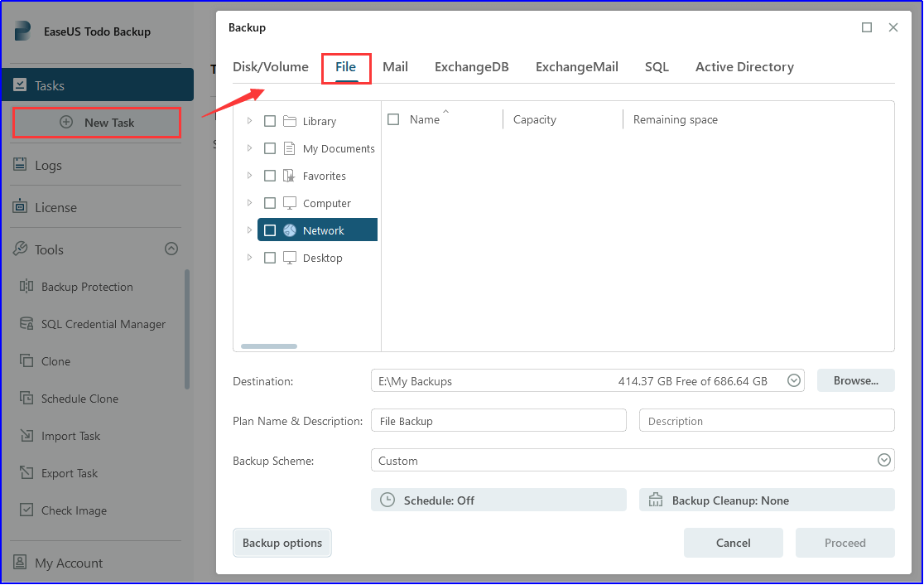The image size is (924, 585).
Task: Switch to the Disk/Volume tab
Action: [271, 67]
